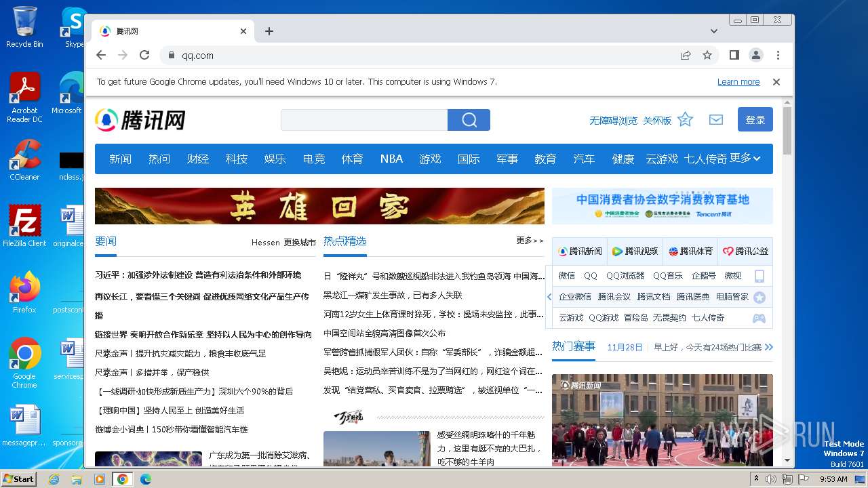Click the star circle icon in app panel
The image size is (868, 488).
759,297
